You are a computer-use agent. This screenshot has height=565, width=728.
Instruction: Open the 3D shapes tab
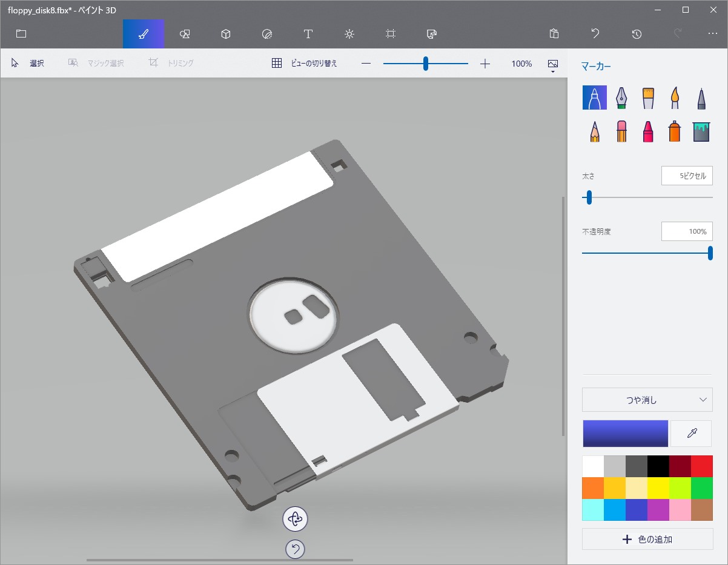(x=226, y=34)
